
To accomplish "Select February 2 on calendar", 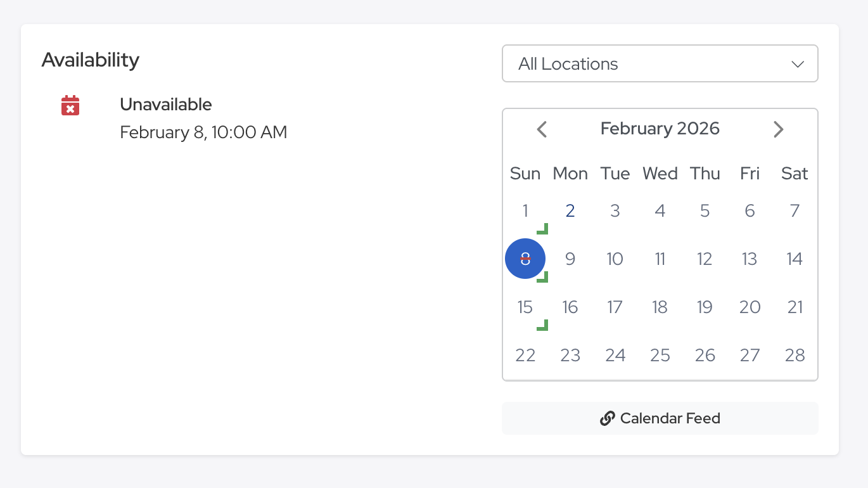I will tap(570, 211).
